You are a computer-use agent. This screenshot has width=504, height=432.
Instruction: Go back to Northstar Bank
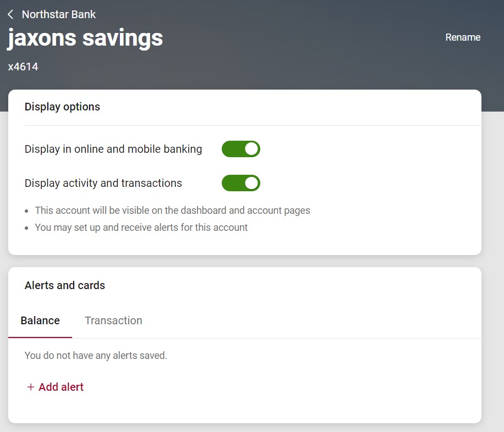click(58, 14)
